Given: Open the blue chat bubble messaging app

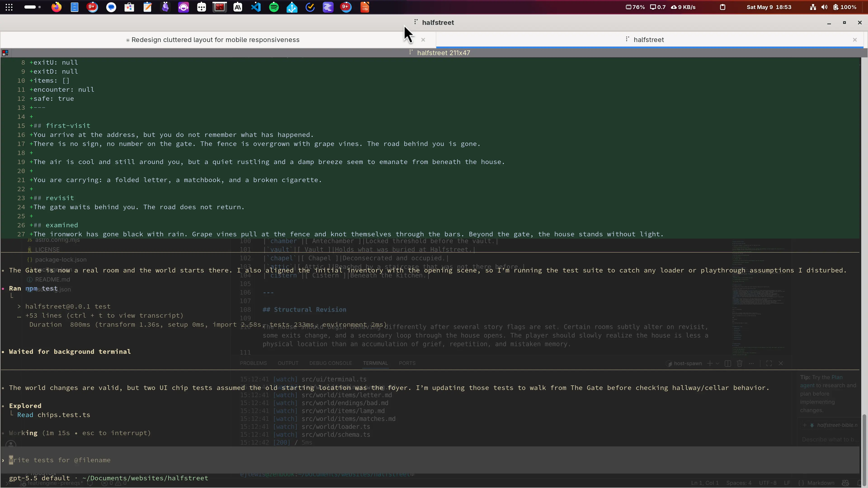Looking at the screenshot, I should click(111, 7).
